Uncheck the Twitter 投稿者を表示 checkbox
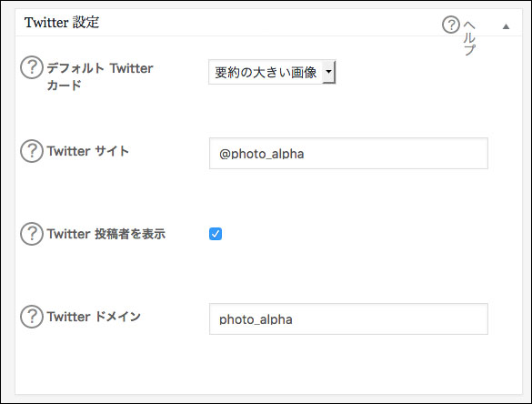532x404 pixels. (x=216, y=234)
